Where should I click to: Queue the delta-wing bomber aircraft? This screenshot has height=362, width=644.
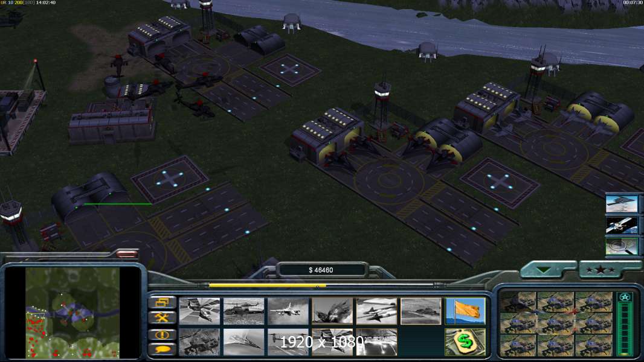click(243, 341)
